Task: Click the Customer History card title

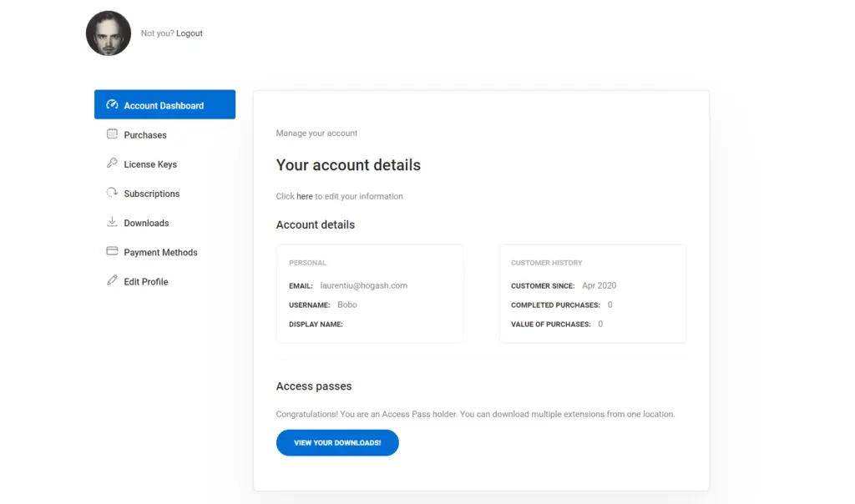Action: (546, 263)
